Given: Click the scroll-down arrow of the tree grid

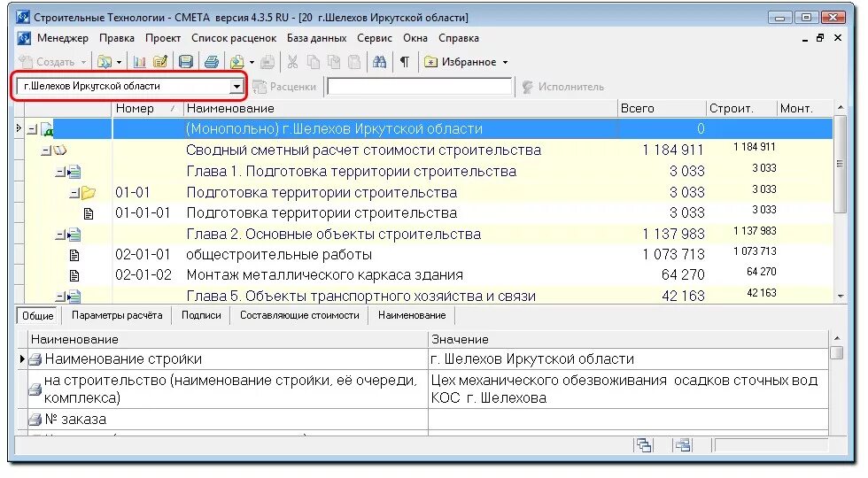Looking at the screenshot, I should coord(841,297).
